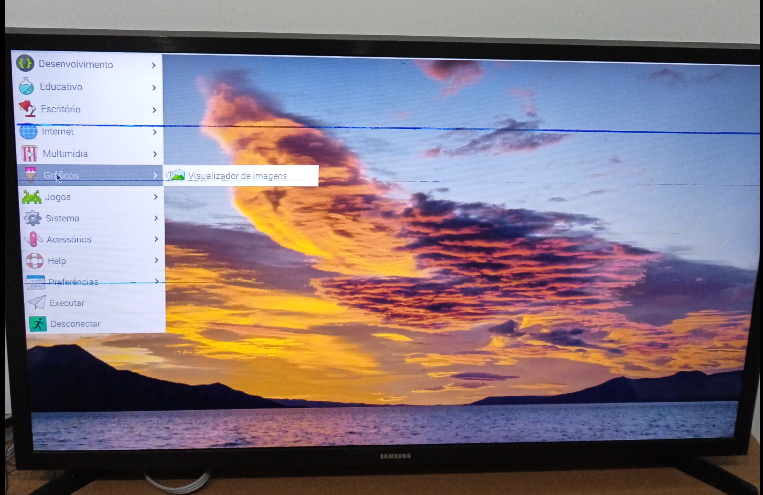Click the Help lifebuoy icon
This screenshot has height=495, width=763.
[35, 261]
